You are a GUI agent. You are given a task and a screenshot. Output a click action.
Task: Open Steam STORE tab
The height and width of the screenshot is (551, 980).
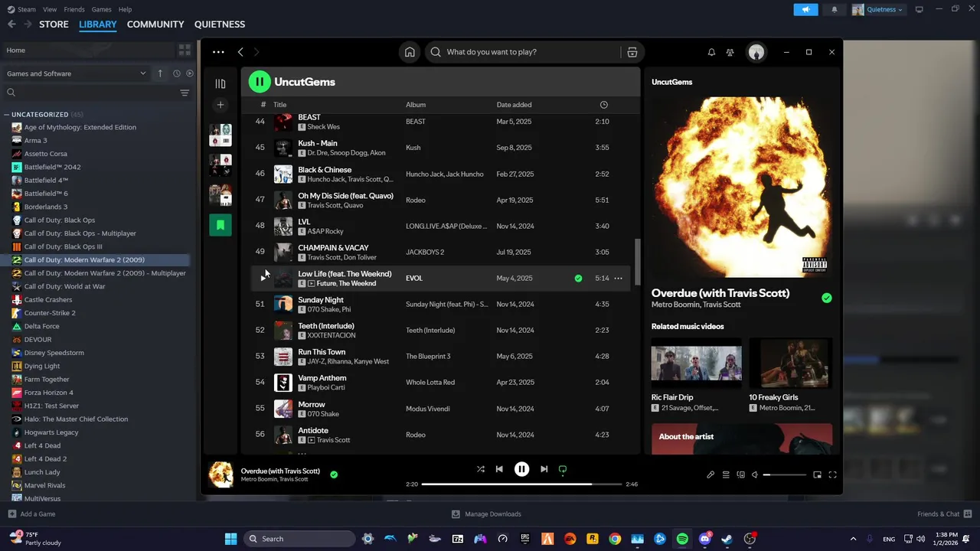coord(54,24)
